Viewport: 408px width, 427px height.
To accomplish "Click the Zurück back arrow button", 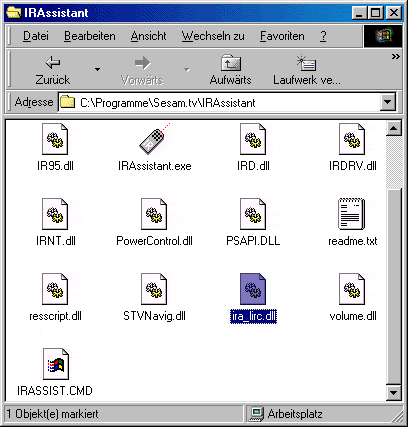I will pyautogui.click(x=53, y=70).
